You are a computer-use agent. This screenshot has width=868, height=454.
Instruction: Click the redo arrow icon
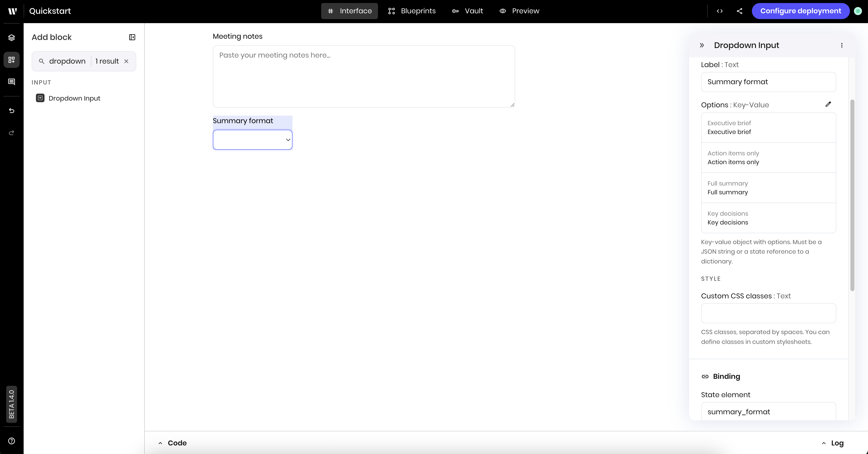tap(12, 133)
